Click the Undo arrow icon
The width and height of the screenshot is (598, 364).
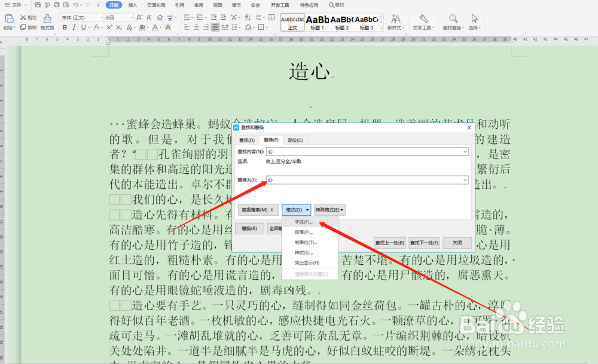point(75,5)
